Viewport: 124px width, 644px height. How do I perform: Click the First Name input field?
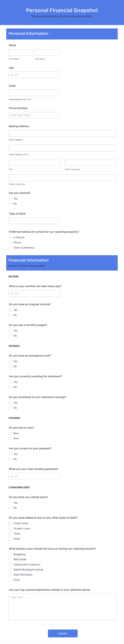coord(21,52)
